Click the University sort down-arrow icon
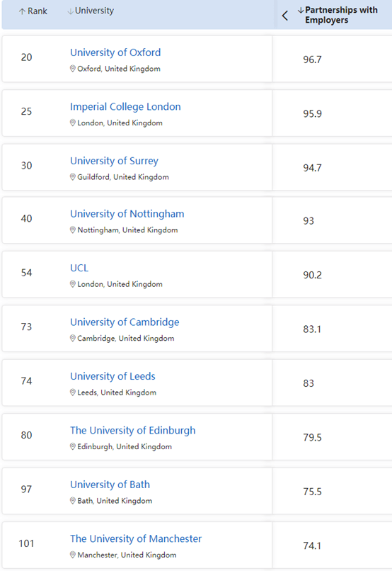The image size is (392, 571). pyautogui.click(x=71, y=11)
